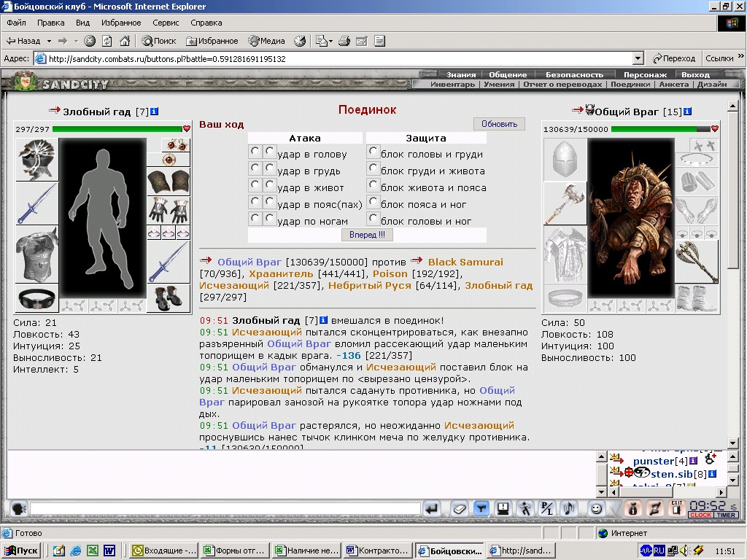Open the Правка menu
747x560 pixels.
click(50, 23)
